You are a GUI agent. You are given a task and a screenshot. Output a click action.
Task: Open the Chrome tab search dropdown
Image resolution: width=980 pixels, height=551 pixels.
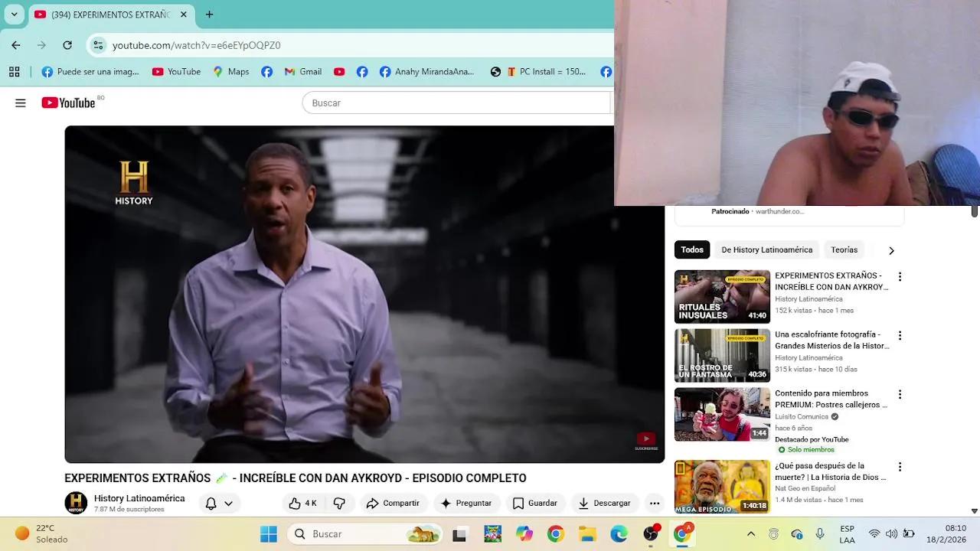tap(14, 15)
